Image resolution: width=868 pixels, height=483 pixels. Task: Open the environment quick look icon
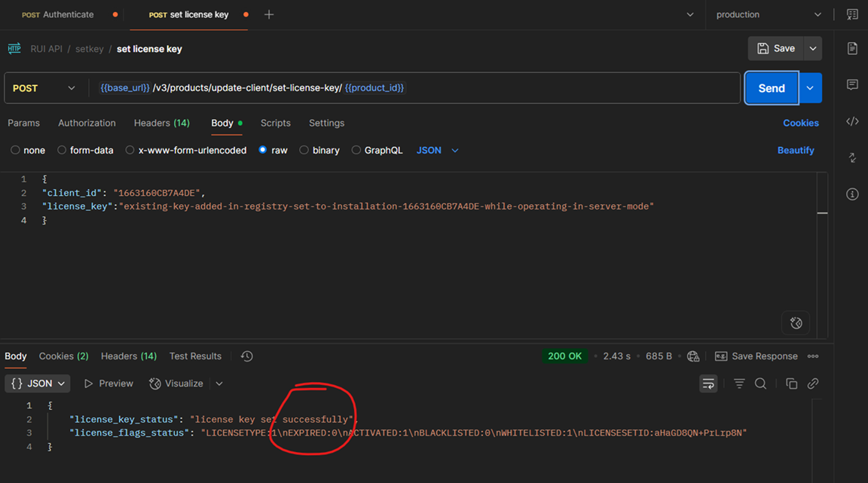tap(852, 15)
